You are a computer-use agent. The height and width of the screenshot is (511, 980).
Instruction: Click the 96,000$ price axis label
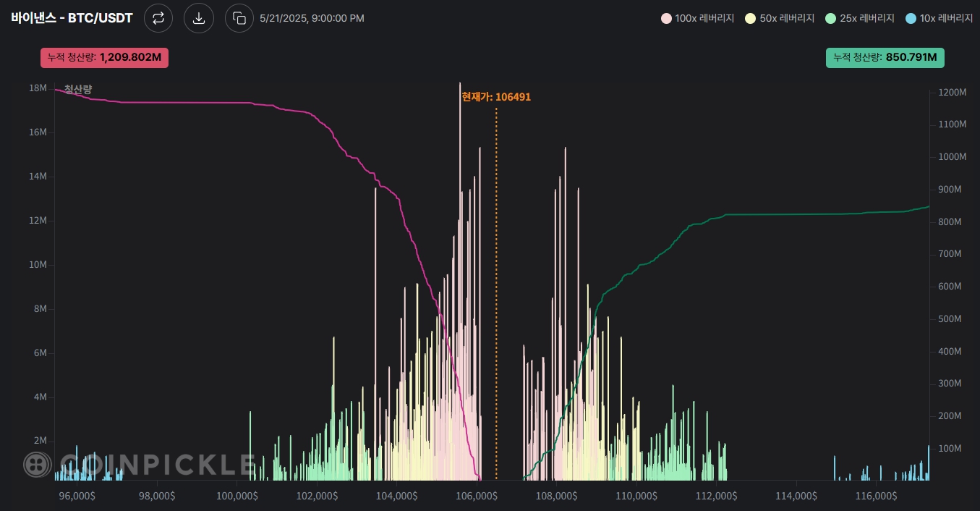[x=77, y=496]
